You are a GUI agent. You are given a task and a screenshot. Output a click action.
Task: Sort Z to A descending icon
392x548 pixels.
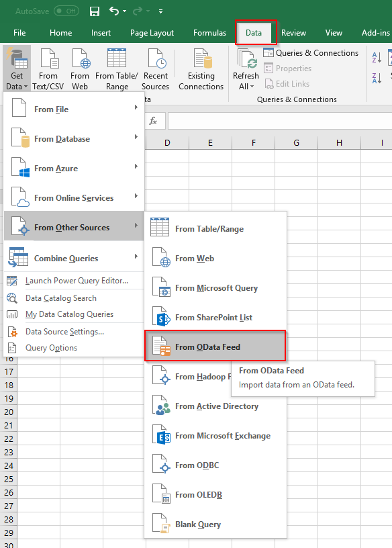coord(377,78)
